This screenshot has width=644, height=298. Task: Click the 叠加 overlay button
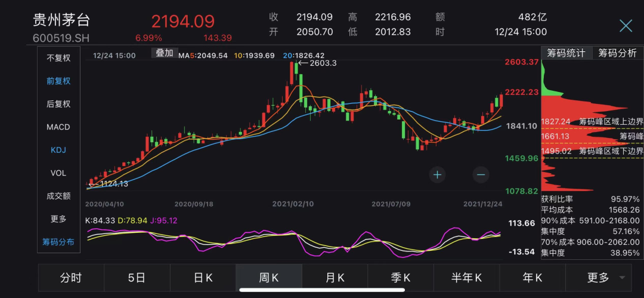(x=164, y=53)
